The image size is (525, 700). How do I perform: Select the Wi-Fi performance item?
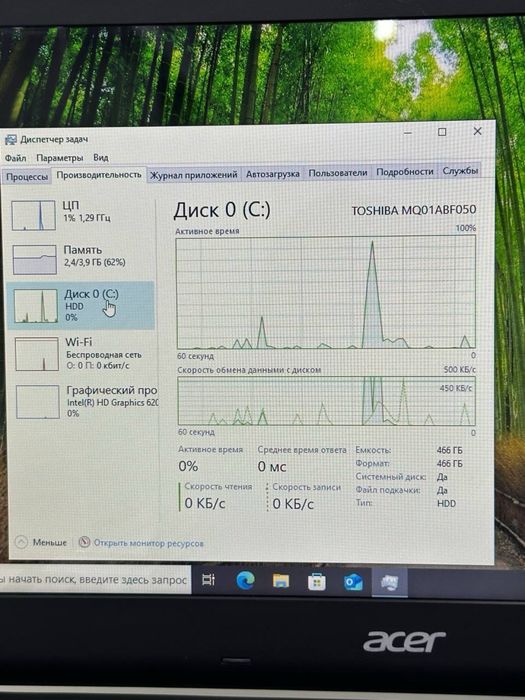(83, 354)
